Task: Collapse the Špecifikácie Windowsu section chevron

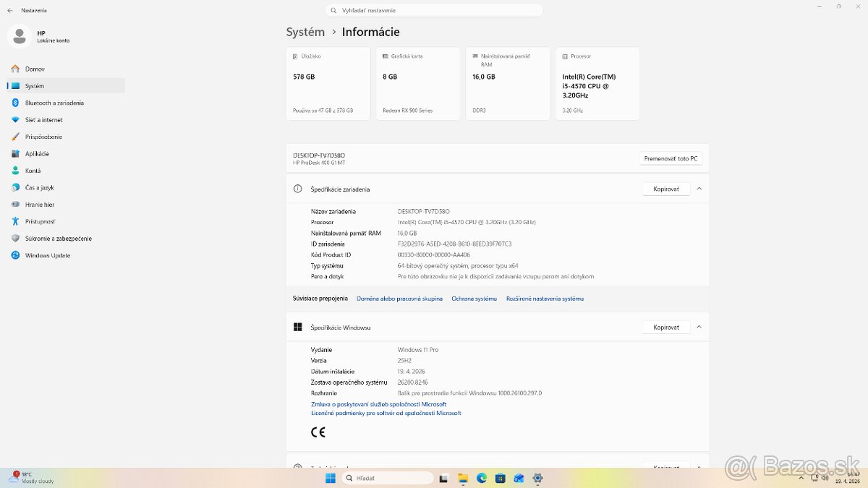Action: (x=699, y=327)
